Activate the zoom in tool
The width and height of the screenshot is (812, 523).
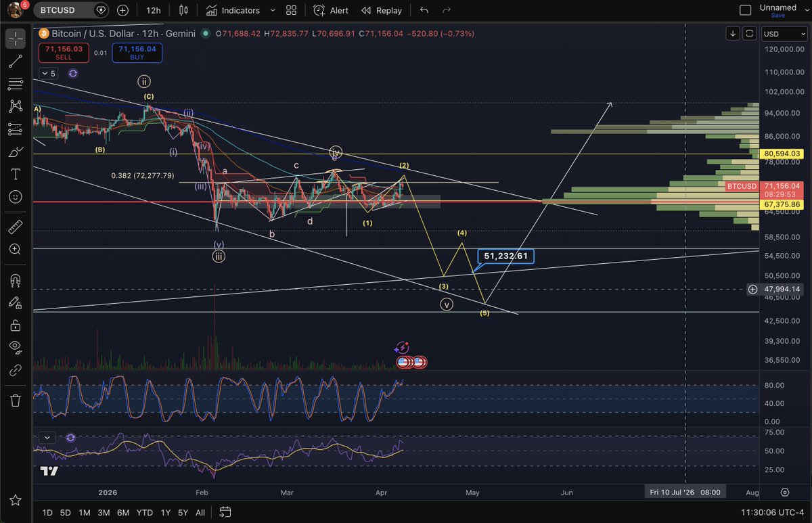pos(16,249)
